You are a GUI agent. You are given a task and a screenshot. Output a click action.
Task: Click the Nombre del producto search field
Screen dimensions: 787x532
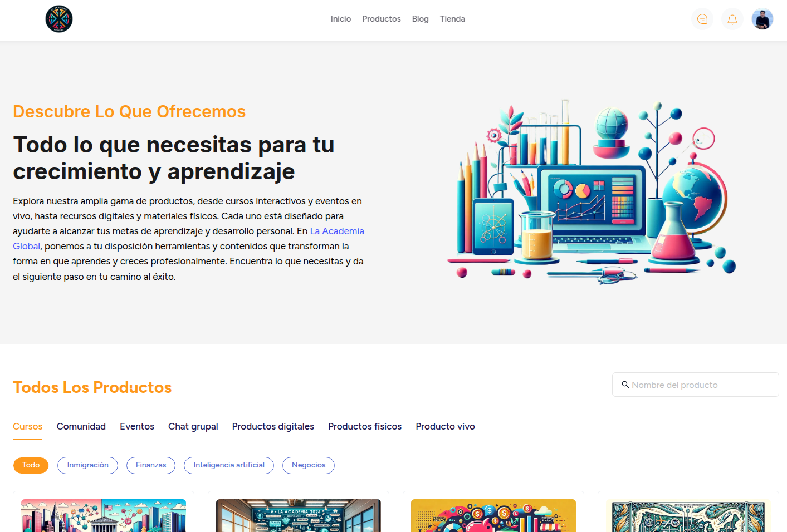point(695,385)
